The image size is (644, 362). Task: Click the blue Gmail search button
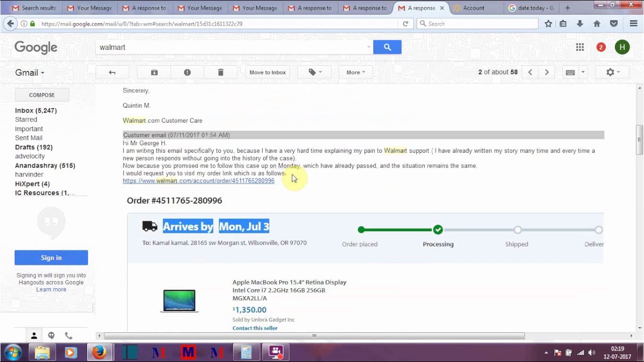(x=387, y=47)
